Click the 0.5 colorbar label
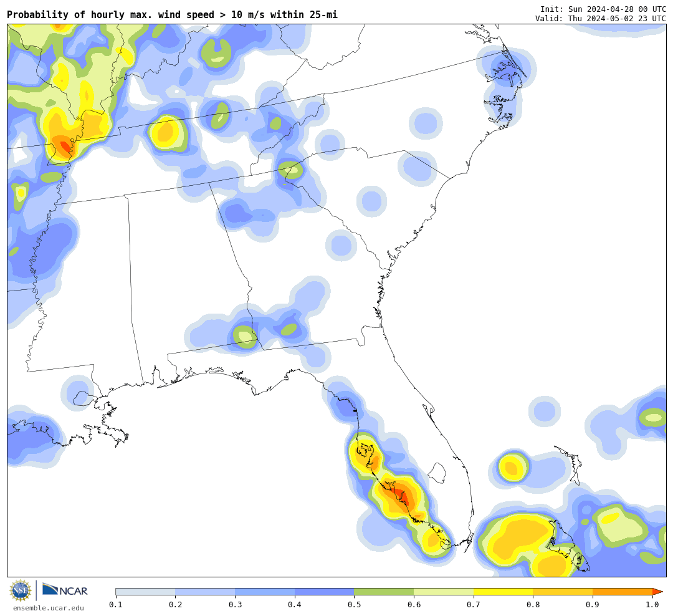 pyautogui.click(x=354, y=605)
